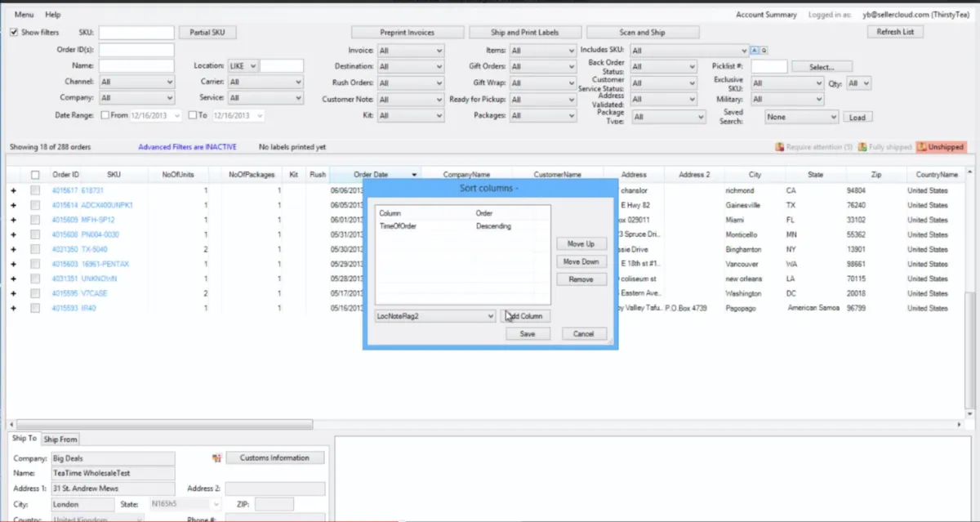
Task: Open the Invoice filter dropdown
Action: [x=411, y=51]
